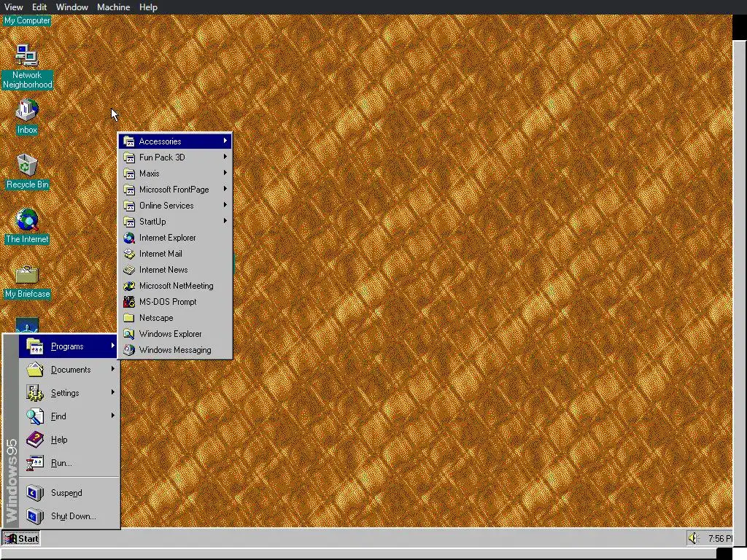The image size is (747, 560).
Task: Click the Help book icon in Start menu
Action: pyautogui.click(x=35, y=440)
